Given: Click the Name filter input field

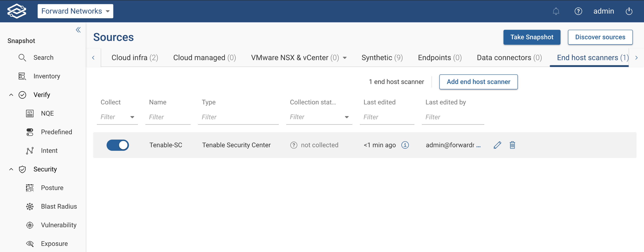Looking at the screenshot, I should tap(168, 117).
